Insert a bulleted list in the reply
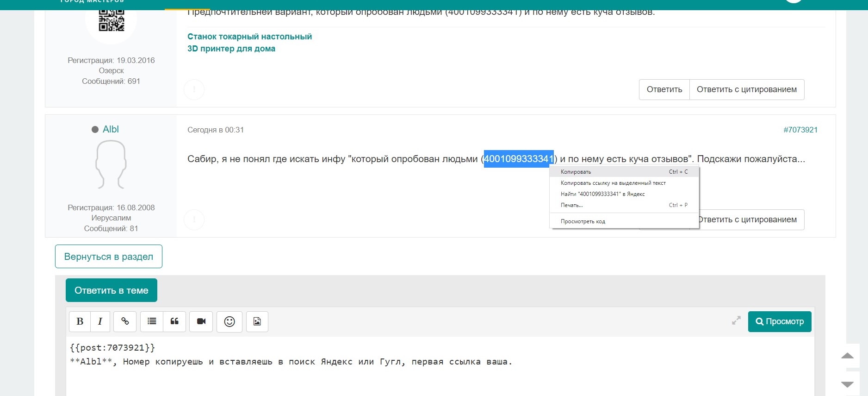 (x=152, y=321)
